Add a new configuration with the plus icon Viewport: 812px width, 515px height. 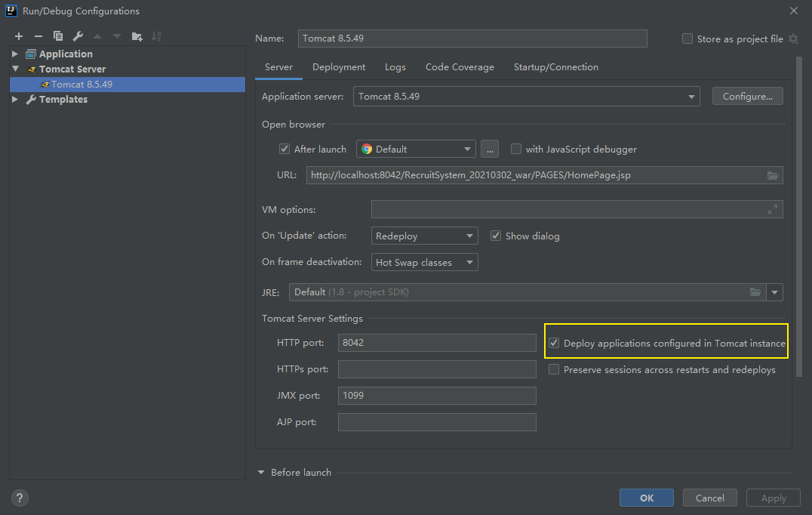[x=19, y=36]
